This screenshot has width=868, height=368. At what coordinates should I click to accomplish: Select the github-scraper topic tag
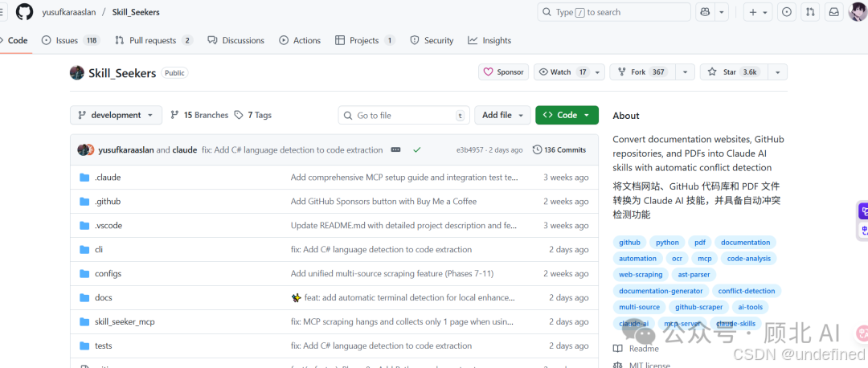[698, 307]
